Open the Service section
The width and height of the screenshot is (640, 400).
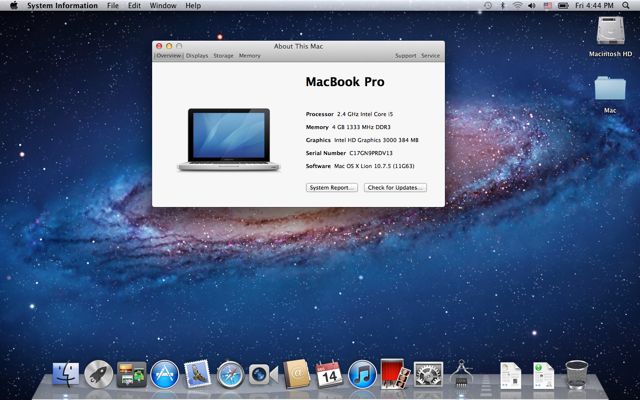[431, 56]
